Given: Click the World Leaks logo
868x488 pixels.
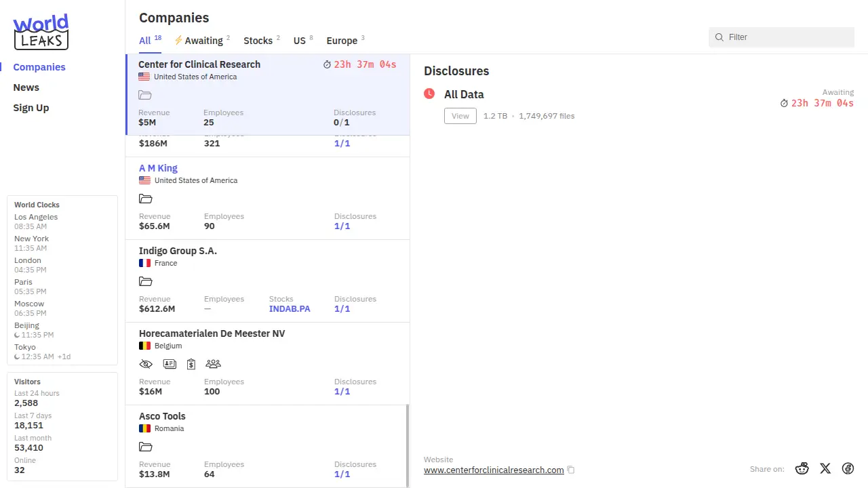Looking at the screenshot, I should tap(41, 33).
